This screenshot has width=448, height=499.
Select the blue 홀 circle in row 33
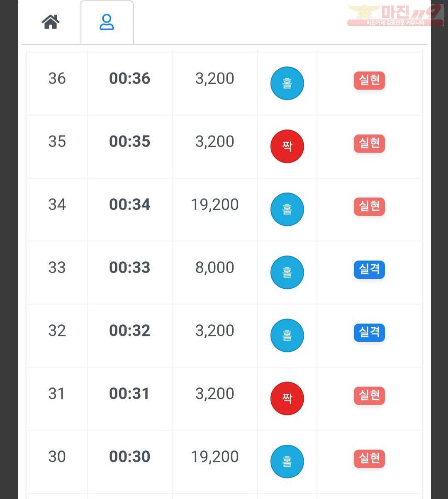coord(287,273)
